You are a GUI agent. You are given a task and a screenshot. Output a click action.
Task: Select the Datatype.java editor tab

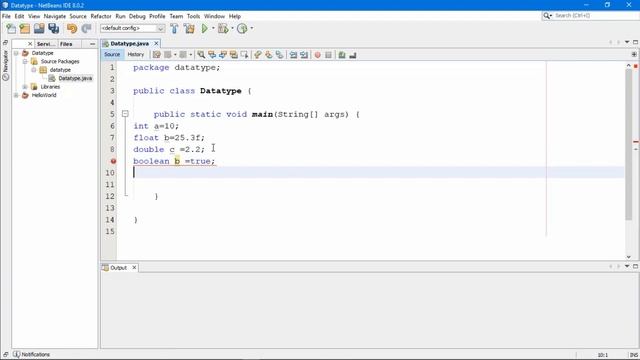(x=129, y=43)
